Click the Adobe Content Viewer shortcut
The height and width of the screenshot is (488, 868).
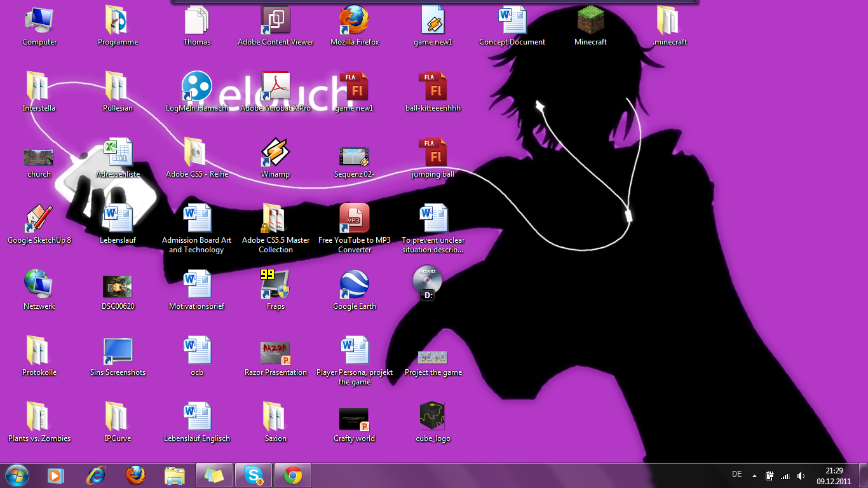(x=275, y=21)
